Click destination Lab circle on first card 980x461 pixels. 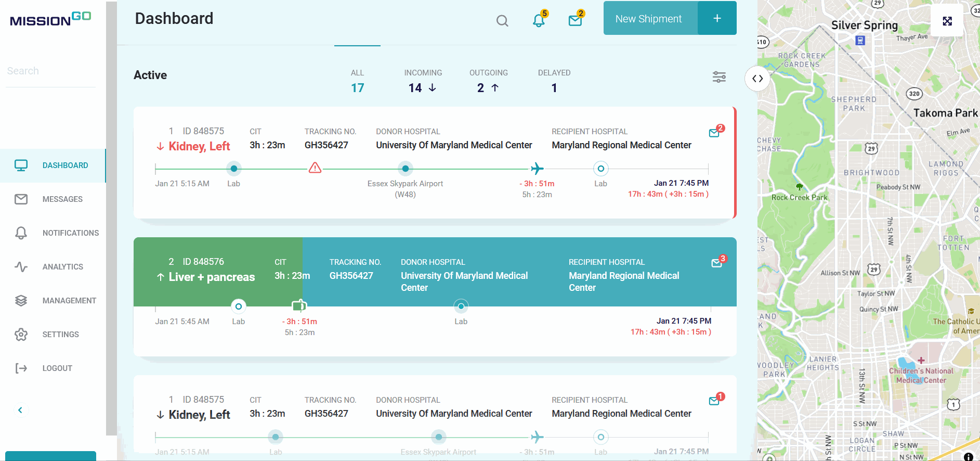click(601, 169)
